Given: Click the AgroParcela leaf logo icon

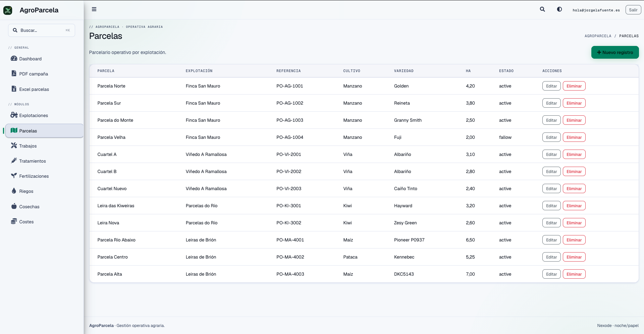Looking at the screenshot, I should (x=8, y=10).
